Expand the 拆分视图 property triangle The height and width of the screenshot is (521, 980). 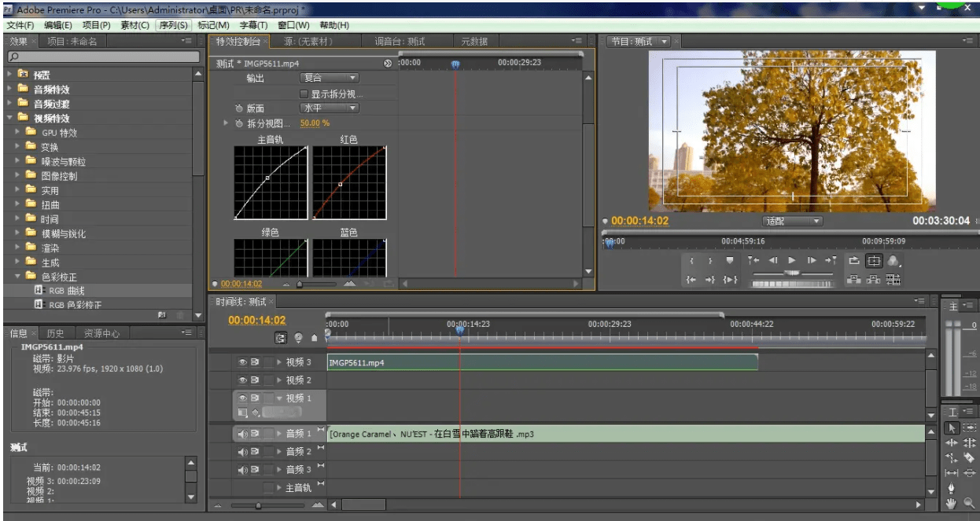(x=226, y=123)
